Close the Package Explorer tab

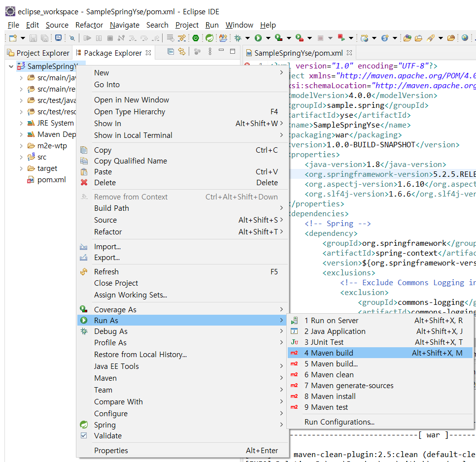(x=148, y=53)
